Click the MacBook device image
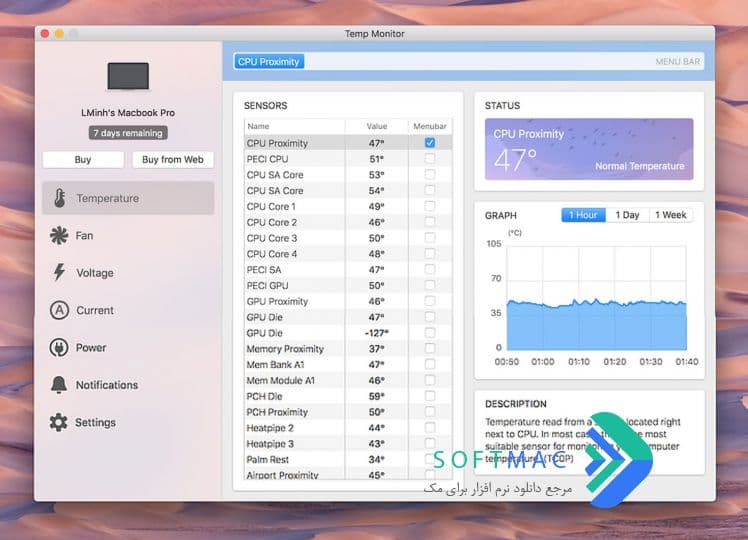This screenshot has width=748, height=540. point(128,76)
